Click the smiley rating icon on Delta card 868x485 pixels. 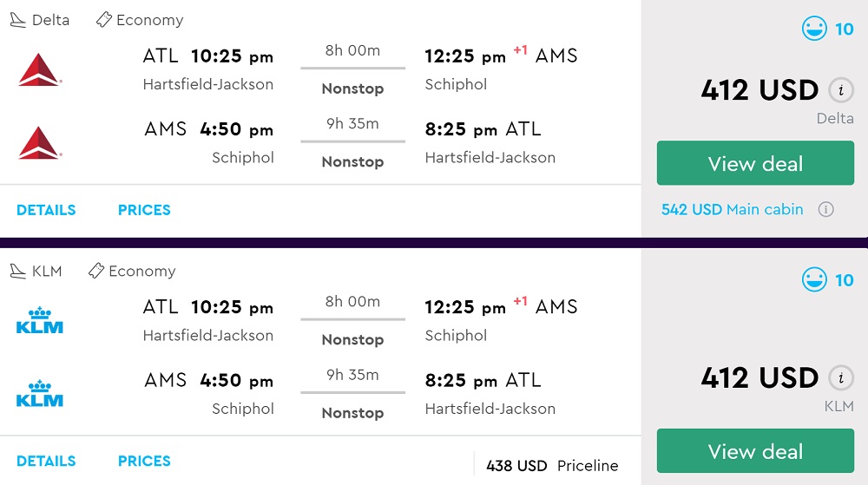pos(814,29)
